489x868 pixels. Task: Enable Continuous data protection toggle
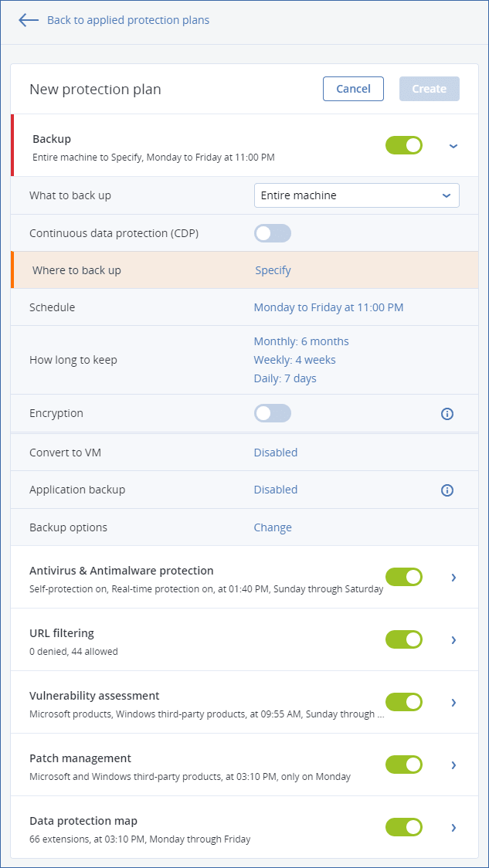[273, 233]
